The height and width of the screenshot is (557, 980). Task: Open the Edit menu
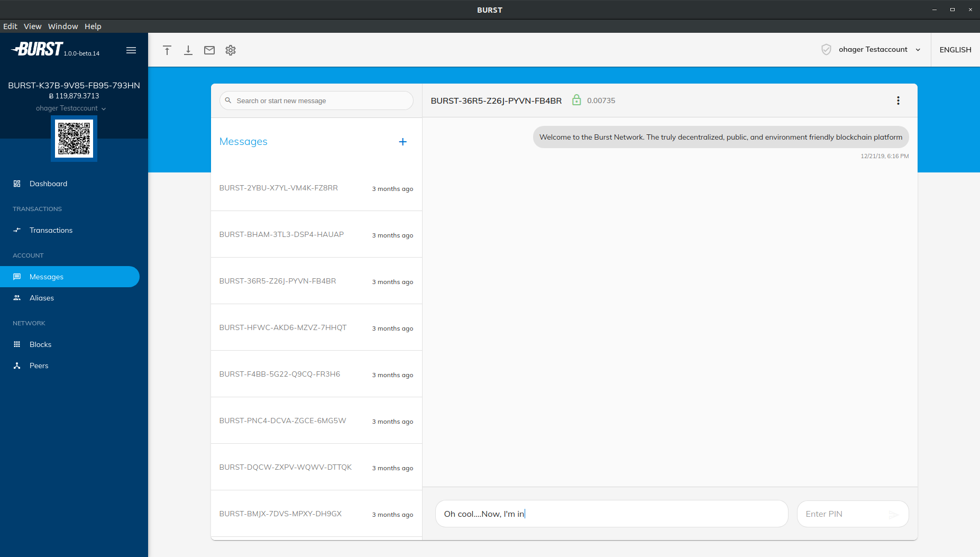click(x=10, y=26)
